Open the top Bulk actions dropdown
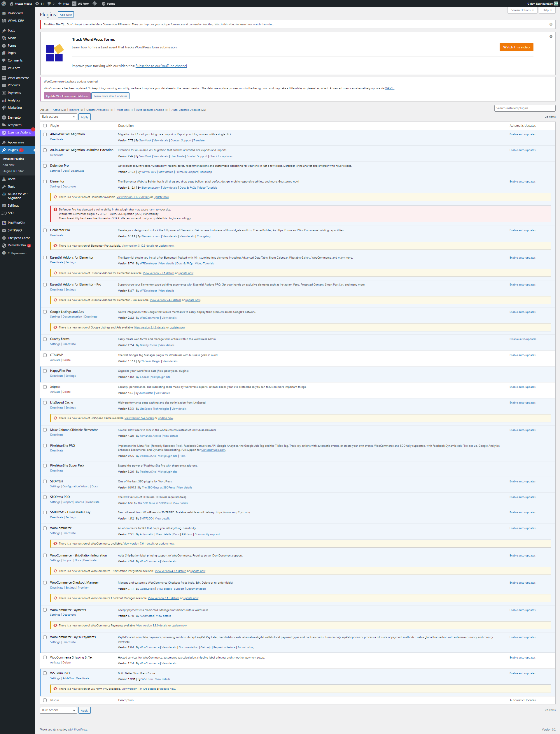The width and height of the screenshot is (560, 734). click(x=58, y=117)
